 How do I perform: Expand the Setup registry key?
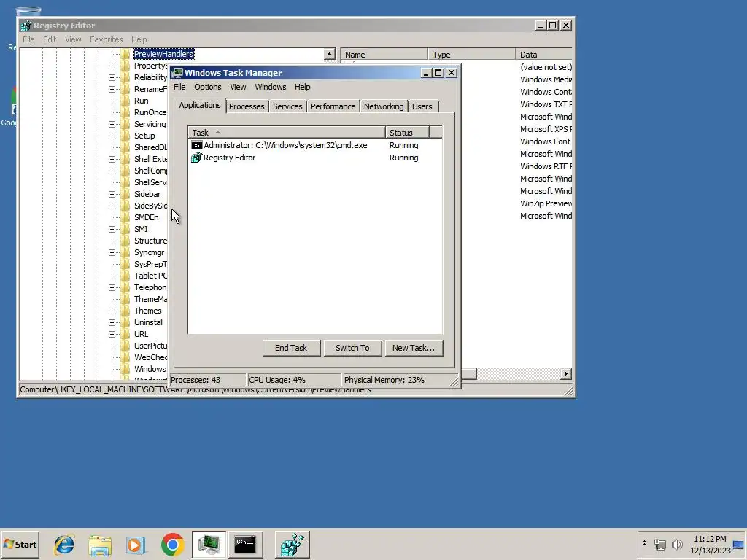click(x=112, y=136)
